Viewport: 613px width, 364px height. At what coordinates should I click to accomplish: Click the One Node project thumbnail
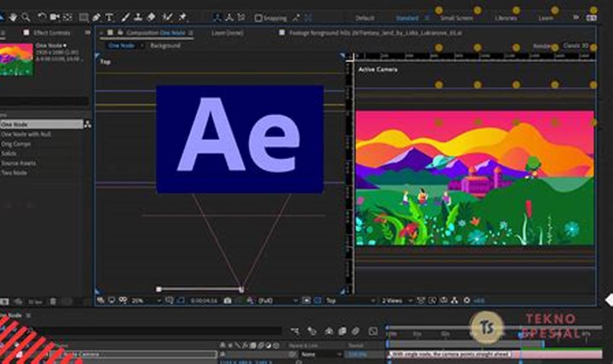pos(16,60)
